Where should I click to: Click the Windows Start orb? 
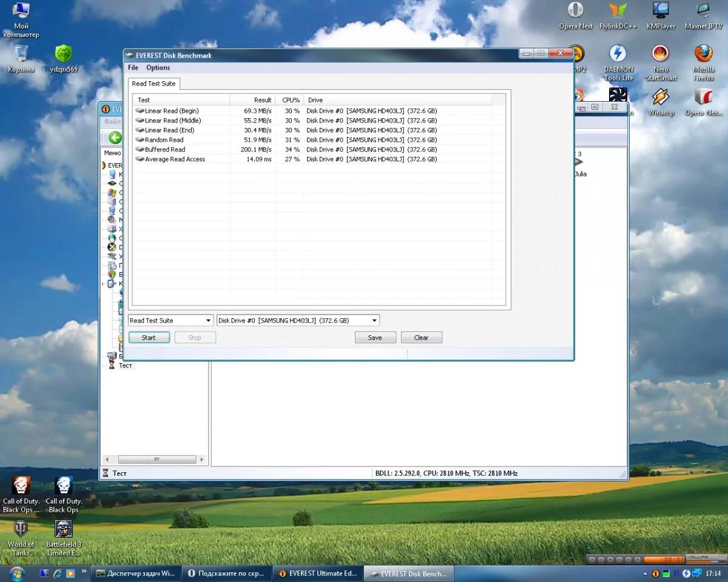tap(16, 573)
